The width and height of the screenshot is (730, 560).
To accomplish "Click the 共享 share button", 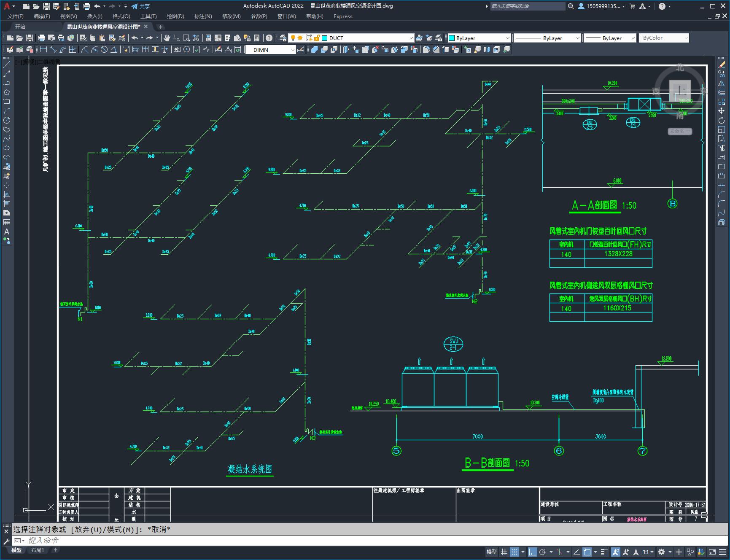I will point(140,6).
